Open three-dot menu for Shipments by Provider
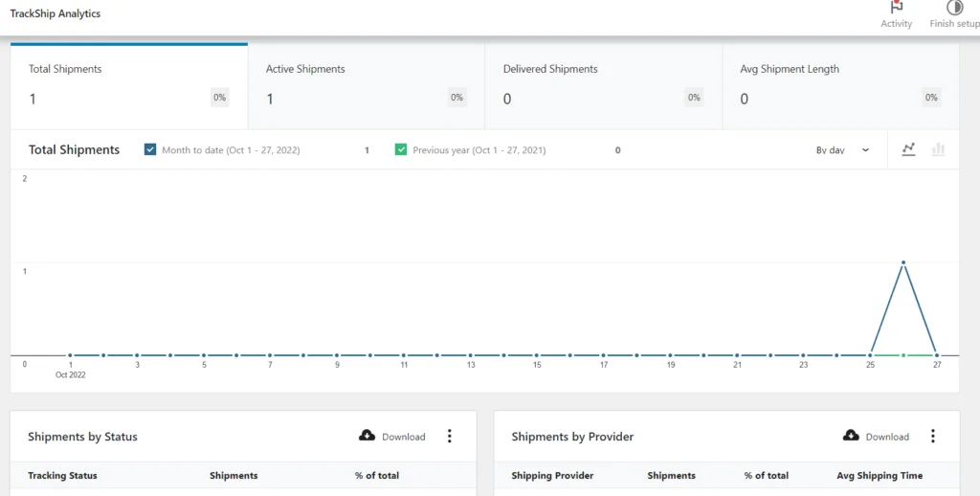This screenshot has height=496, width=980. pyautogui.click(x=933, y=436)
